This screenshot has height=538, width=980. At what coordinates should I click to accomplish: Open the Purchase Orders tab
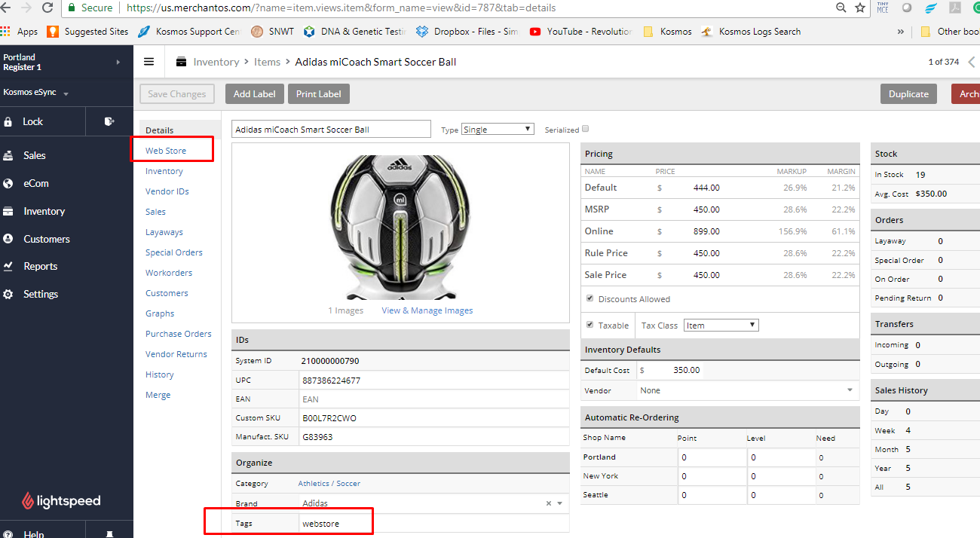(x=179, y=334)
